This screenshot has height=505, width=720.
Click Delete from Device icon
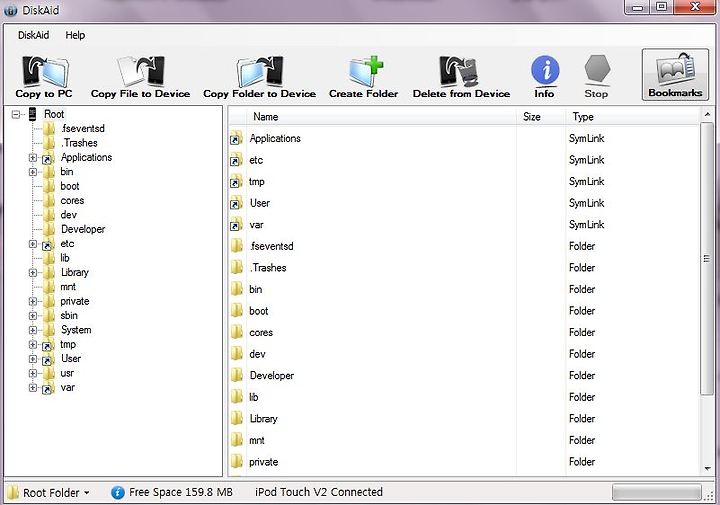point(461,77)
